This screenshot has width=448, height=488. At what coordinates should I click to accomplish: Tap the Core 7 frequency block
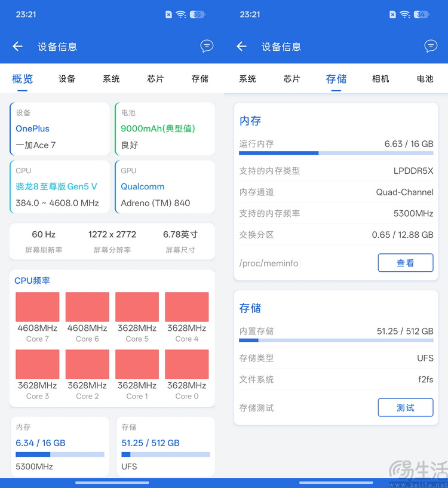38,307
